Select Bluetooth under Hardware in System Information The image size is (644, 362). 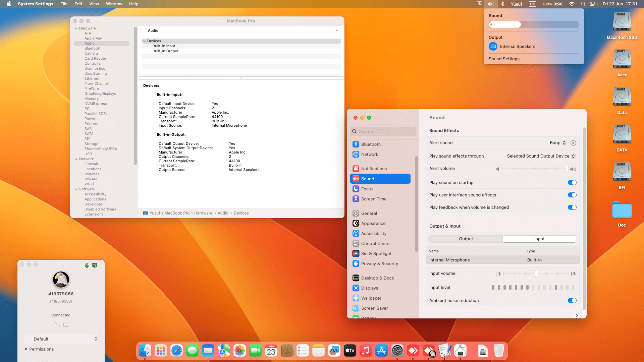[x=93, y=49]
